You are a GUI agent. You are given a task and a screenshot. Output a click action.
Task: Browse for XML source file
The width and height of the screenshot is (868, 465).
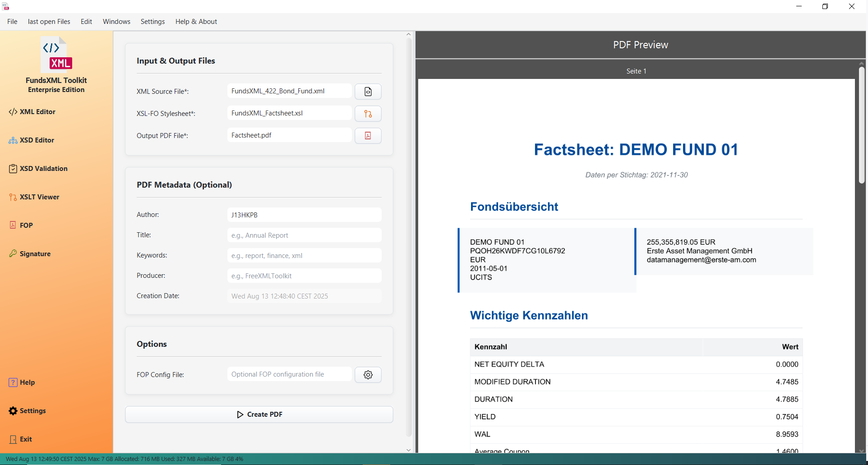coord(368,92)
